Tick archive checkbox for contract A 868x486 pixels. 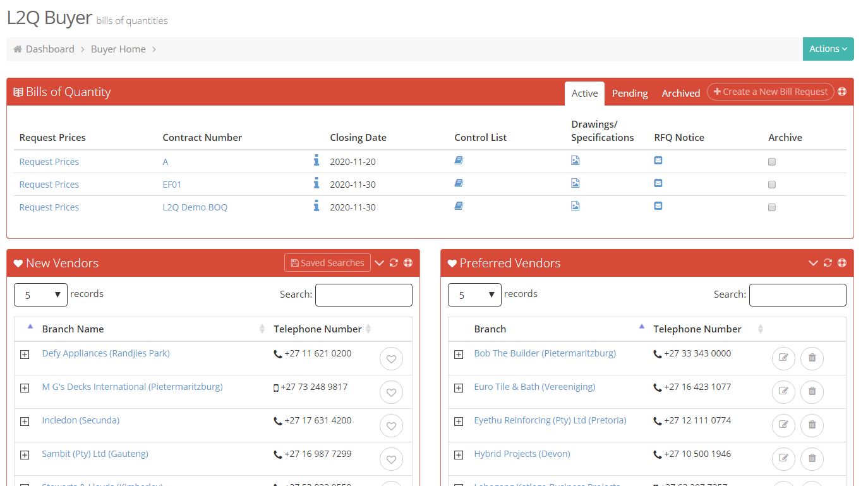(x=772, y=162)
